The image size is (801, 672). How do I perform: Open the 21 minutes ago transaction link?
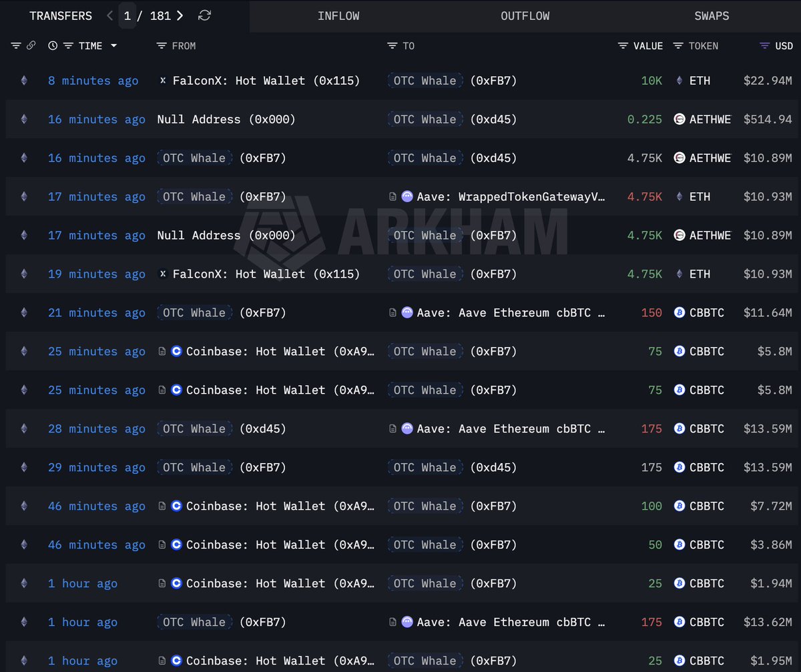click(x=96, y=313)
